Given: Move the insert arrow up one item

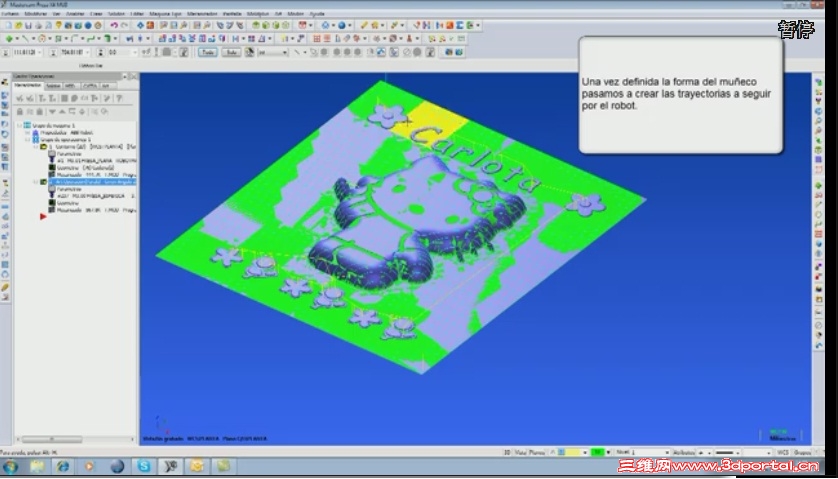Looking at the screenshot, I should tap(62, 112).
